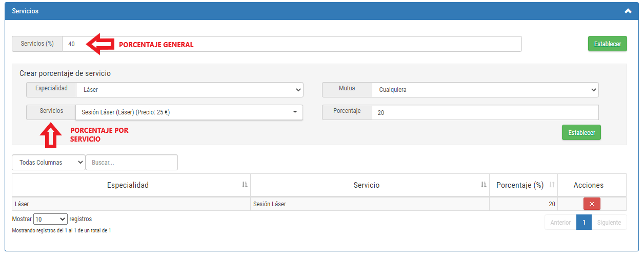The height and width of the screenshot is (257, 644).
Task: Collapse the Servicios panel with the chevron icon
Action: 628,11
